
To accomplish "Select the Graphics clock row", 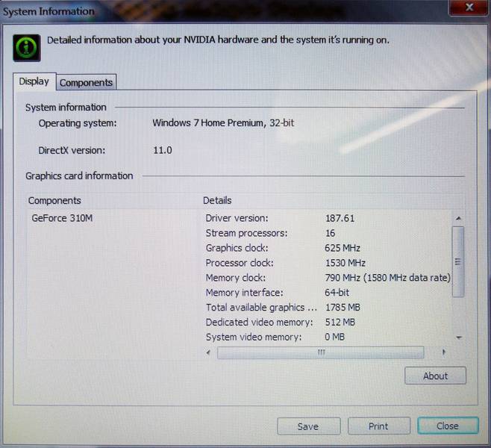I will pos(328,248).
